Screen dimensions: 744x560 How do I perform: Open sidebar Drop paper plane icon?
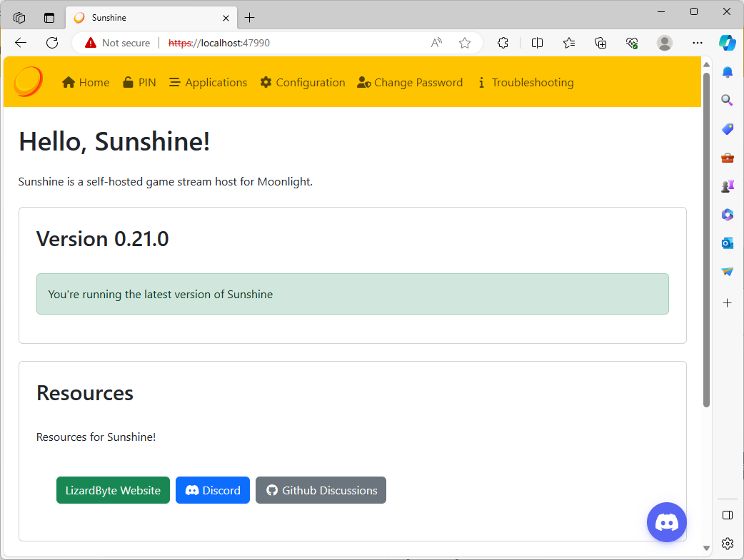(727, 272)
